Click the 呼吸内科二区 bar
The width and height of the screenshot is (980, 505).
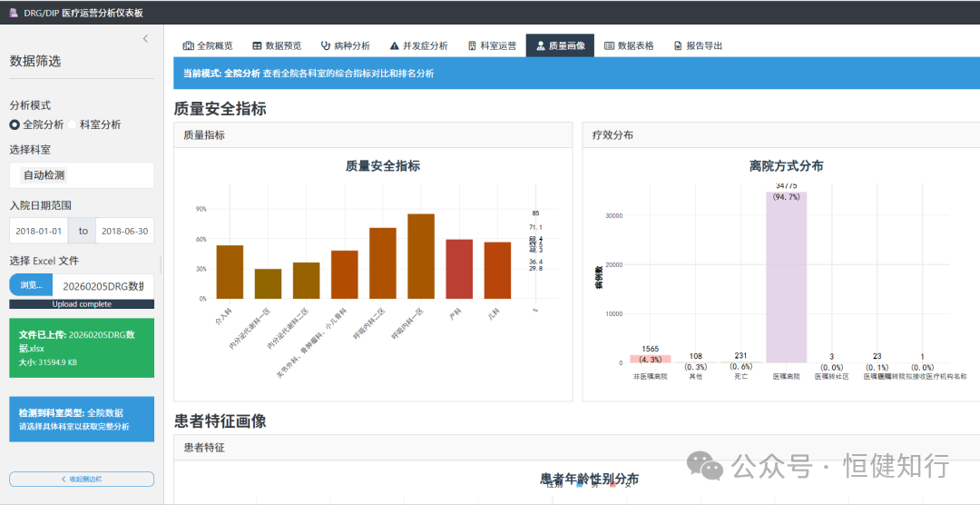click(383, 262)
